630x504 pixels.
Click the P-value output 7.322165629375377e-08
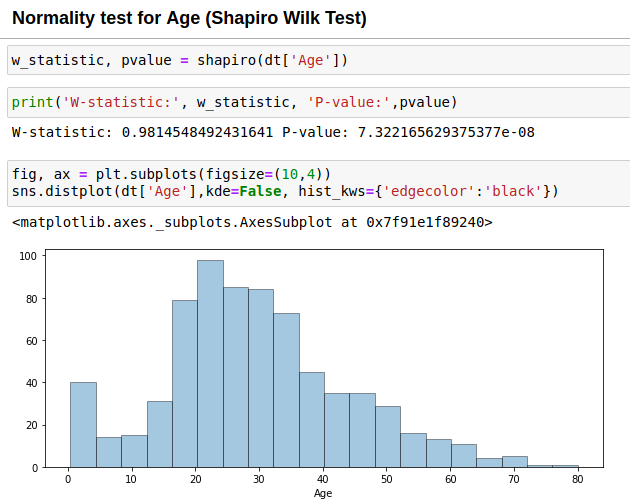click(x=446, y=132)
